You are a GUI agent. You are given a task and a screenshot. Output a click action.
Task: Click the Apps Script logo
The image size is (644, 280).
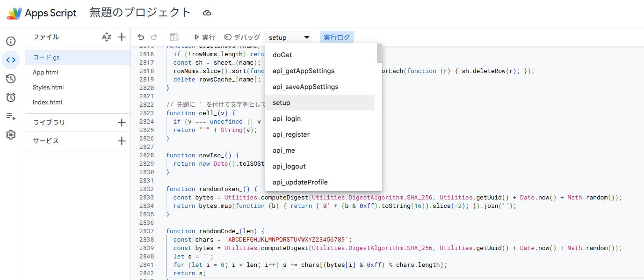14,13
